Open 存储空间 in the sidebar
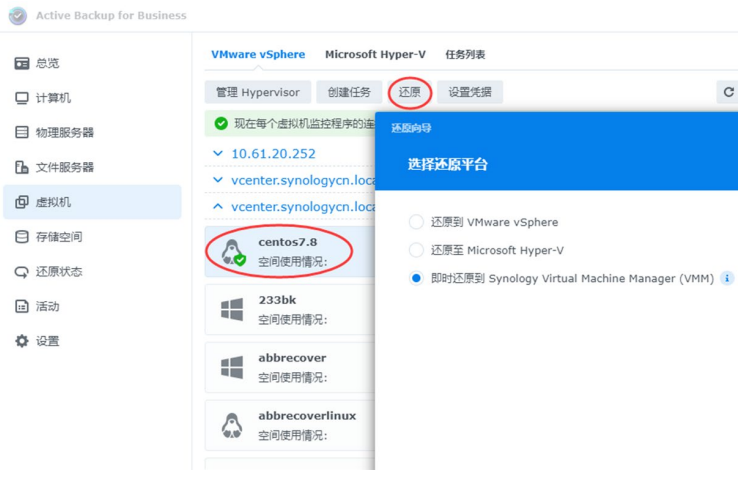 pos(59,236)
